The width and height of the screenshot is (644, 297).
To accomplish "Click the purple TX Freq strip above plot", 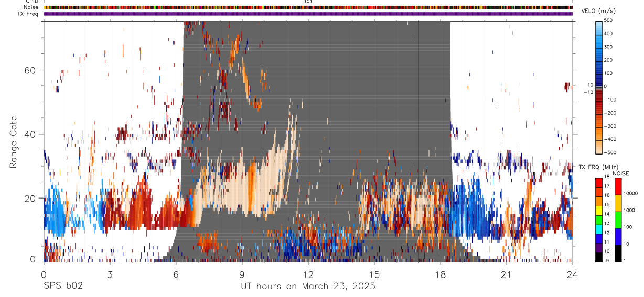I will (308, 14).
